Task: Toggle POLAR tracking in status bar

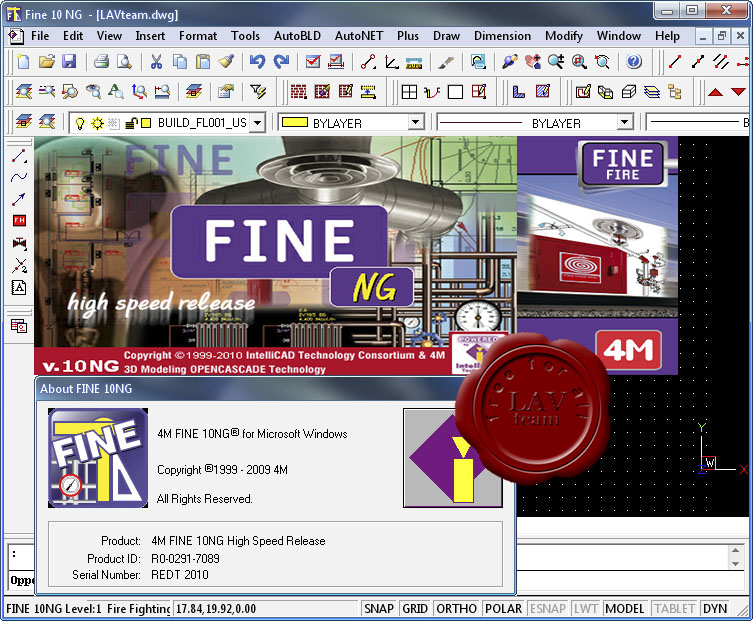Action: pyautogui.click(x=503, y=609)
